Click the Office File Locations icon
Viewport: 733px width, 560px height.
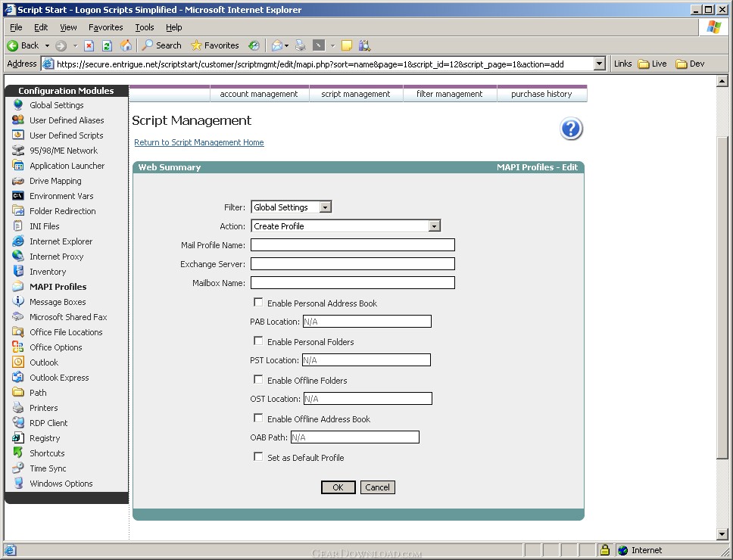(17, 331)
